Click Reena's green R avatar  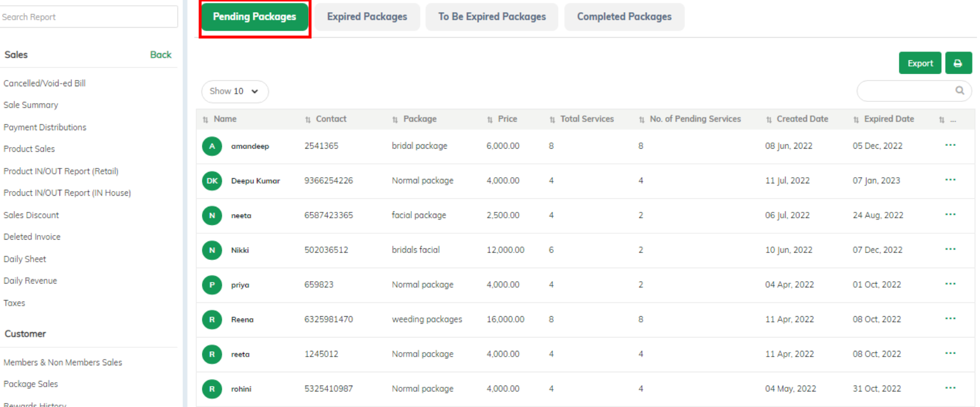[212, 320]
